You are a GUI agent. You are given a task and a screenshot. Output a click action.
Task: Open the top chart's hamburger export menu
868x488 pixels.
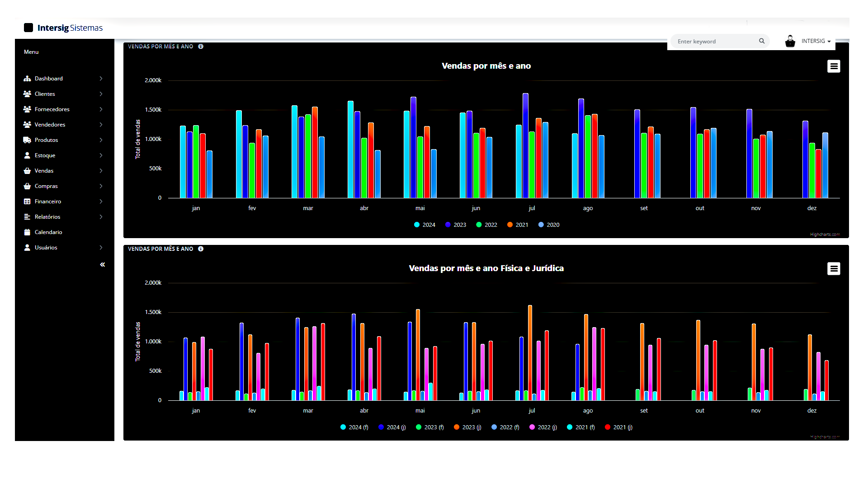pyautogui.click(x=834, y=66)
